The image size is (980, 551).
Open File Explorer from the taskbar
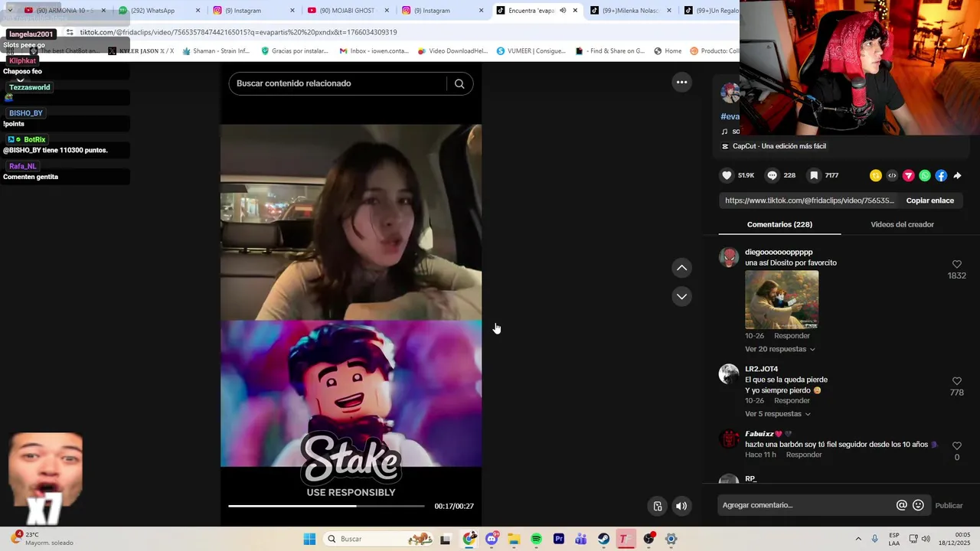(x=514, y=539)
